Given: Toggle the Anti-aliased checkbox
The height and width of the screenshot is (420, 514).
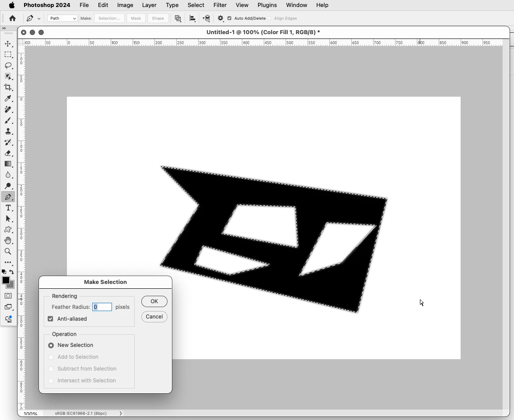Looking at the screenshot, I should (50, 318).
